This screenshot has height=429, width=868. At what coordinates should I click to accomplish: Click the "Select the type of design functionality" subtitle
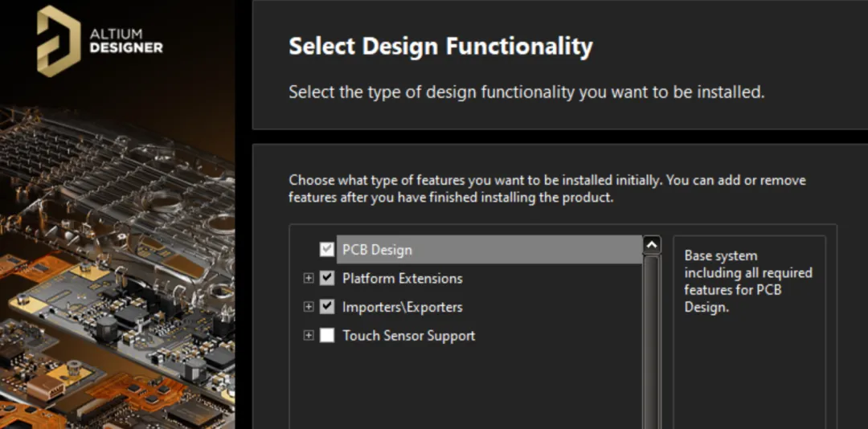526,92
